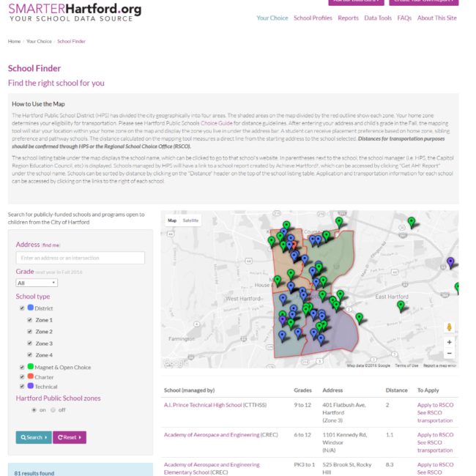Image resolution: width=476 pixels, height=476 pixels.
Task: Click the red Charter color swatch
Action: pyautogui.click(x=30, y=376)
